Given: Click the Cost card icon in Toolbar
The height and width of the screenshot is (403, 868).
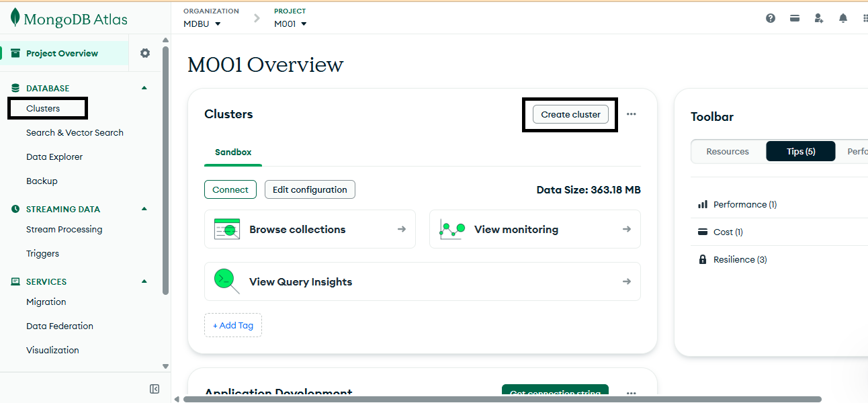Looking at the screenshot, I should click(703, 232).
